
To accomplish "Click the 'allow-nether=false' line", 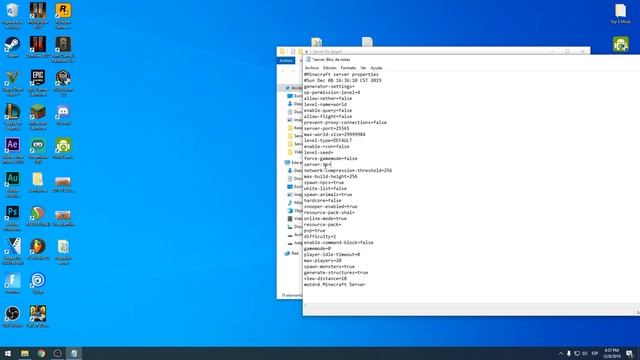I will (328, 98).
